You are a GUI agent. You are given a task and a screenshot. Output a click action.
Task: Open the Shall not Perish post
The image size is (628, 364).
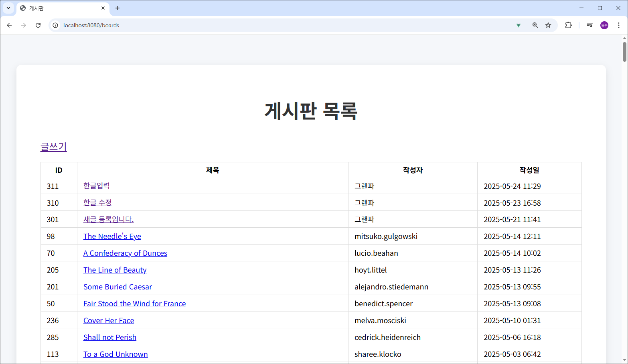(110, 337)
